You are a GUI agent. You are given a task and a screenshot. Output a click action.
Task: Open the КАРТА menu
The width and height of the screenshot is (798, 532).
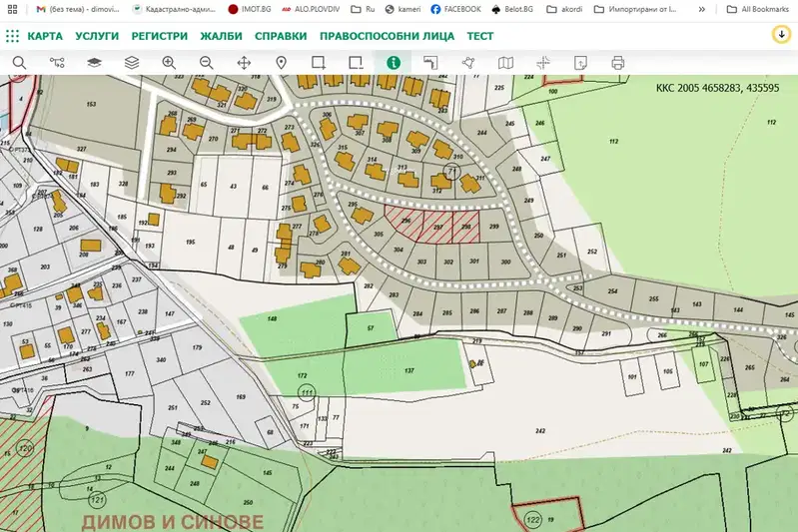[x=45, y=36]
